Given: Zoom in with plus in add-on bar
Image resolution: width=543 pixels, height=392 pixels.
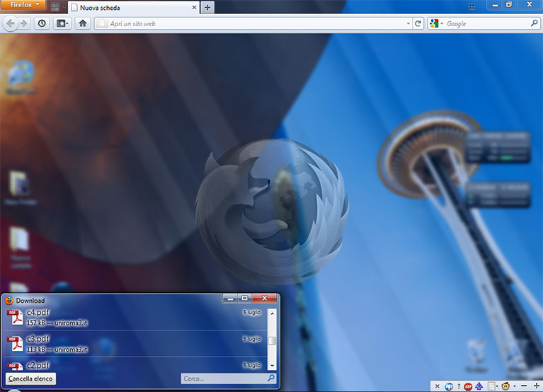Looking at the screenshot, I should point(537,386).
